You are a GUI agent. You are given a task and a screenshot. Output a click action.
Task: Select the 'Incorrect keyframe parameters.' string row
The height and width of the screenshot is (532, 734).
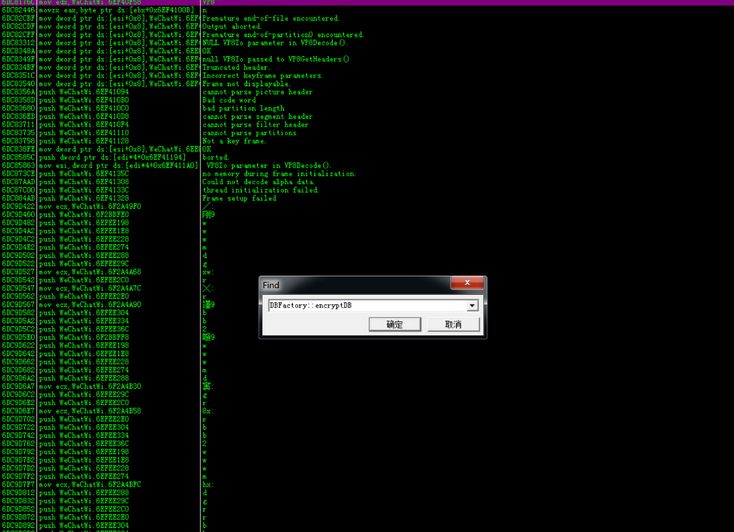tap(367, 75)
